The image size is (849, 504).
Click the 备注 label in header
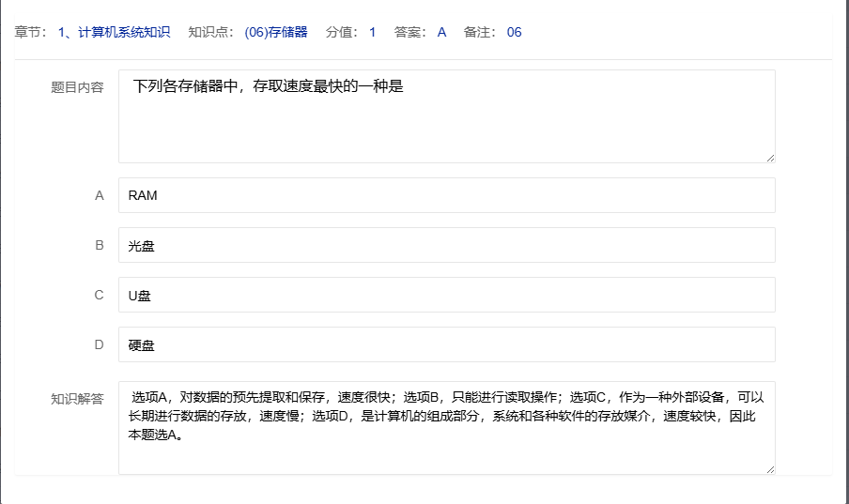(x=480, y=32)
